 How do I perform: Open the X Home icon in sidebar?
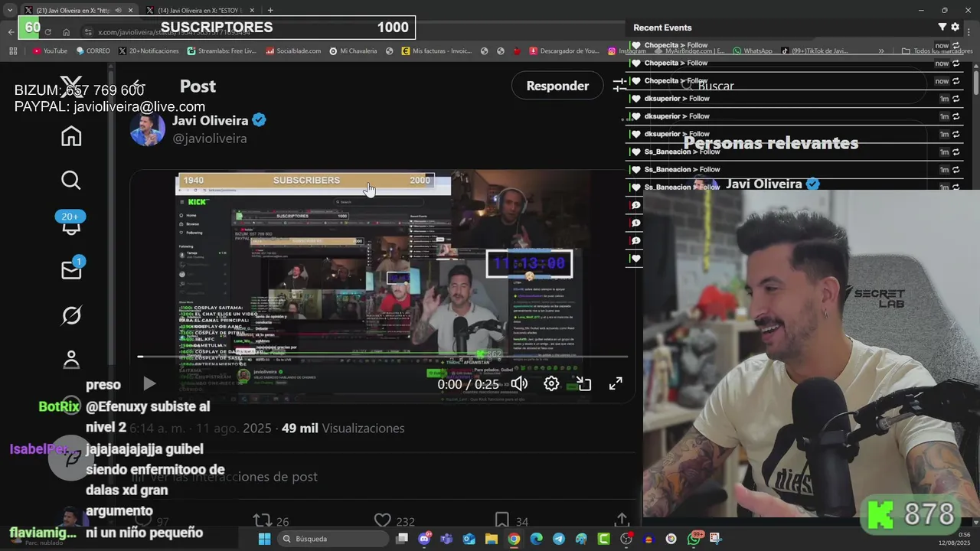[71, 136]
